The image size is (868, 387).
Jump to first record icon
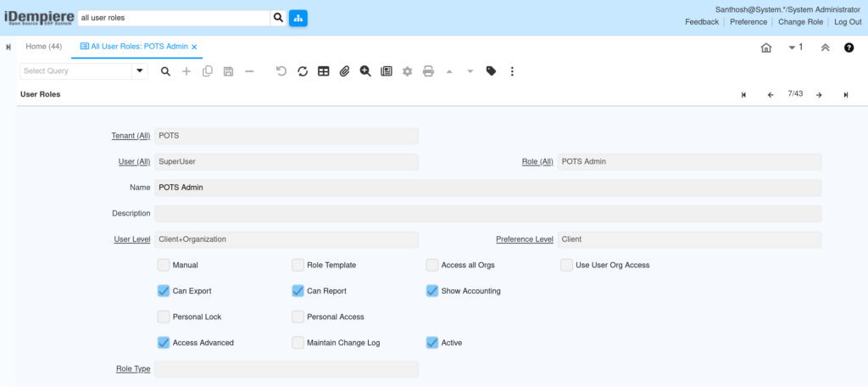[x=743, y=95]
